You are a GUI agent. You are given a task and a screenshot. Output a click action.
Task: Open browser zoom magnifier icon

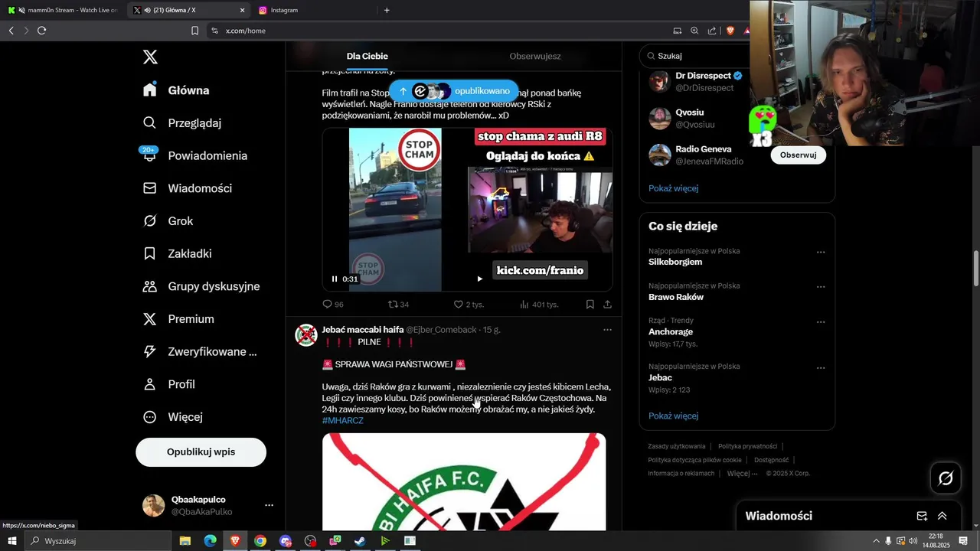pyautogui.click(x=694, y=31)
